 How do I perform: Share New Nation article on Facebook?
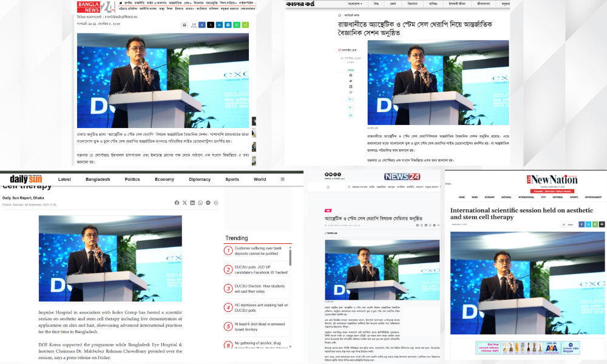coord(582,224)
